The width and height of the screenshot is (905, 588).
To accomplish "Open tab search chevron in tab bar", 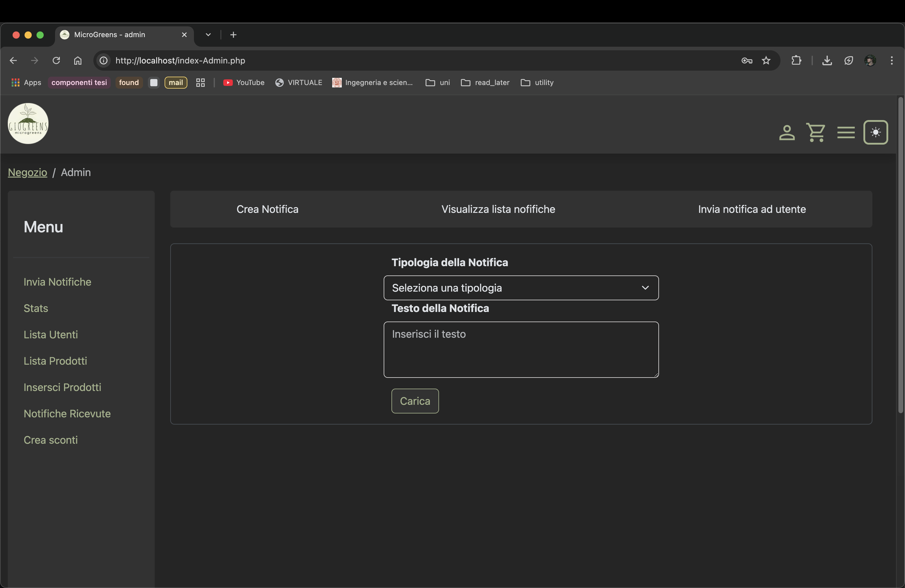I will (208, 35).
